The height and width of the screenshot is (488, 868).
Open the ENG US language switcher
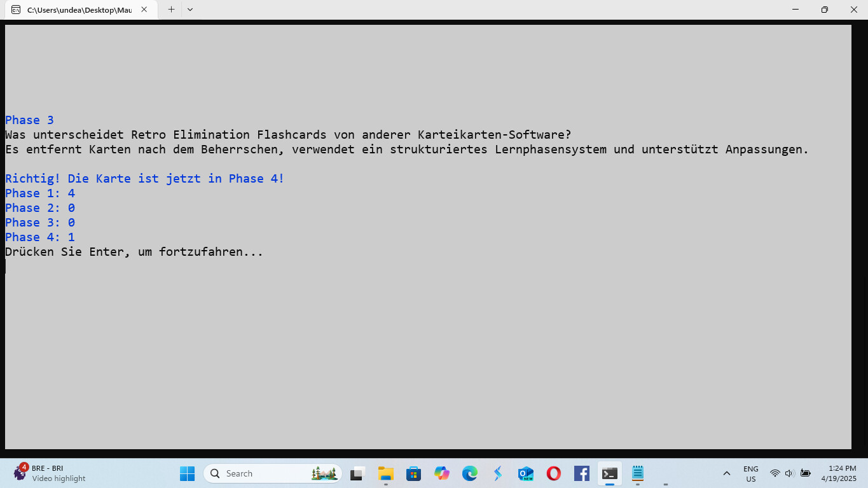751,473
